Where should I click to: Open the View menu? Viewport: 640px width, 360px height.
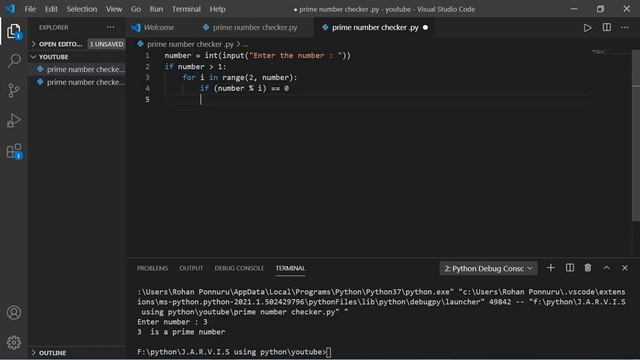click(114, 9)
